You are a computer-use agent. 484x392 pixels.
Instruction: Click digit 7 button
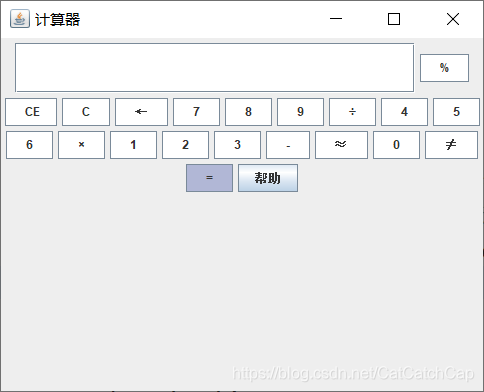[196, 112]
